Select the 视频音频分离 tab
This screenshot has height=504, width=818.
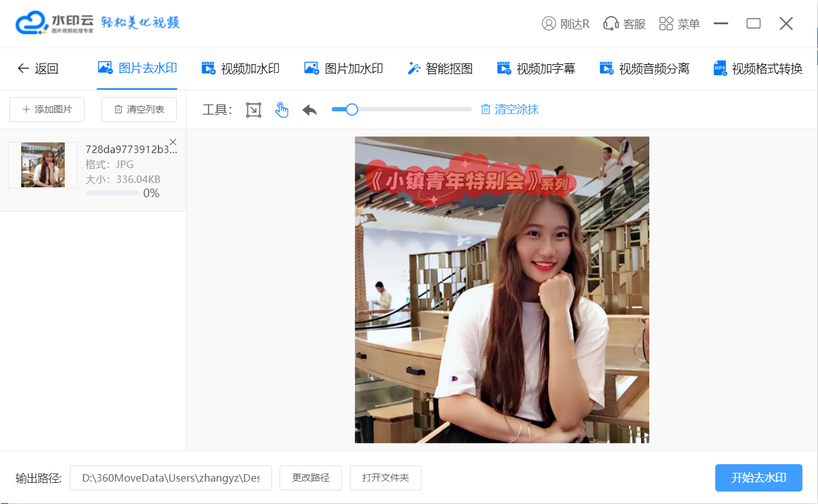(x=644, y=68)
